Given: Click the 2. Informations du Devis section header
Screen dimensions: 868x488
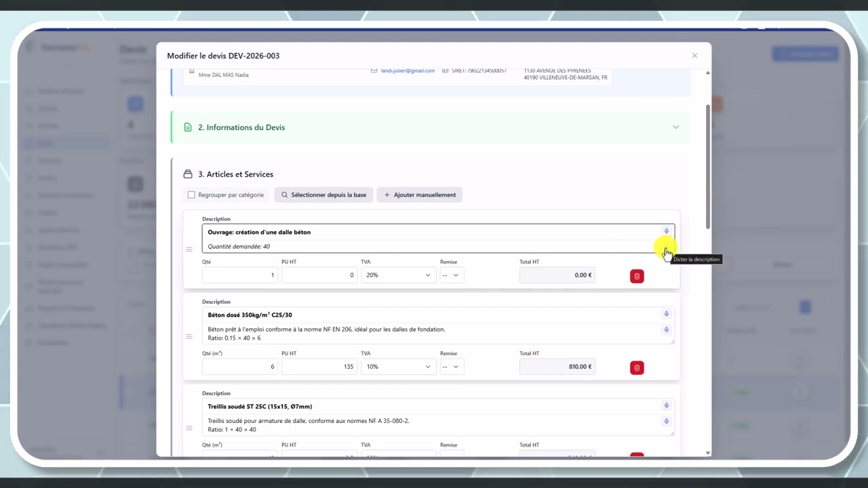Looking at the screenshot, I should [x=431, y=127].
